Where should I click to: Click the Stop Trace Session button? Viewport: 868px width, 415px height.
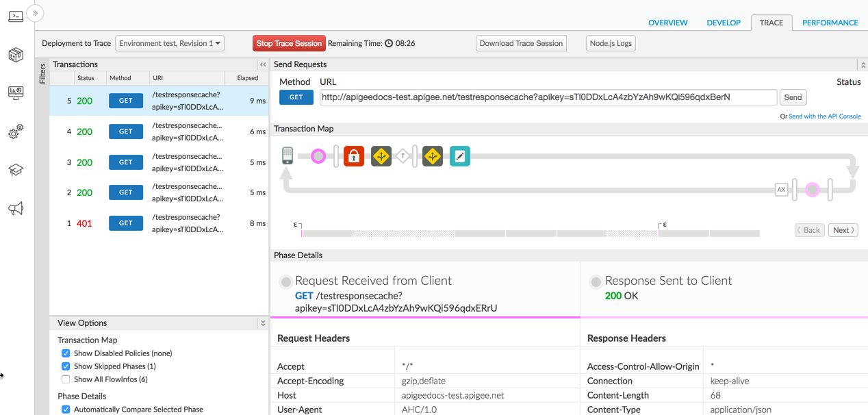pyautogui.click(x=289, y=42)
